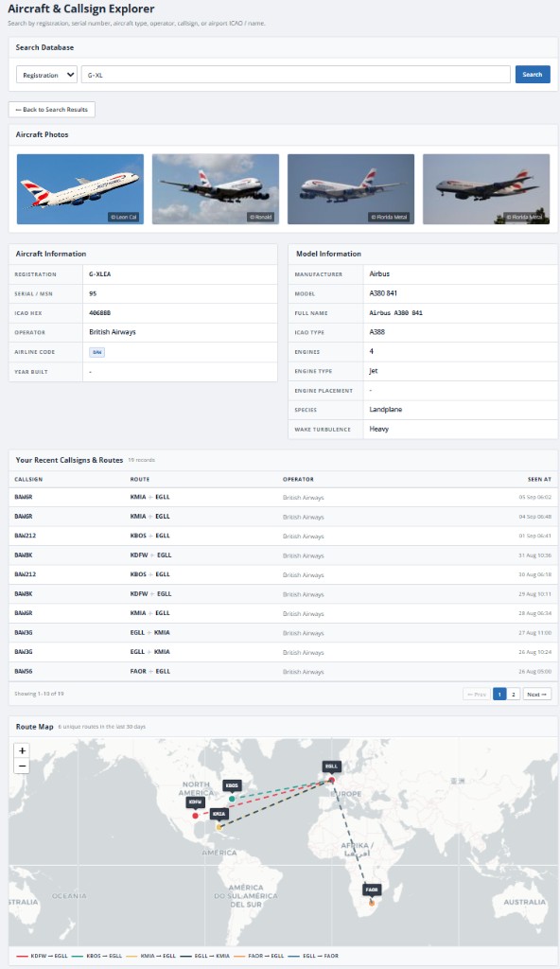Open the aircraft photo by Leon Cal
Screen dimensions: 560x969
coord(80,189)
